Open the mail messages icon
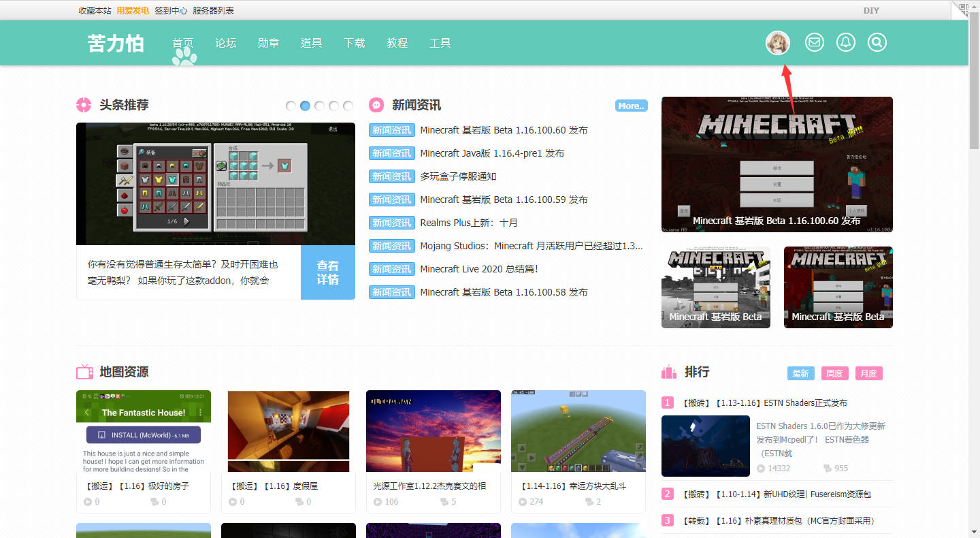980x538 pixels. point(814,43)
